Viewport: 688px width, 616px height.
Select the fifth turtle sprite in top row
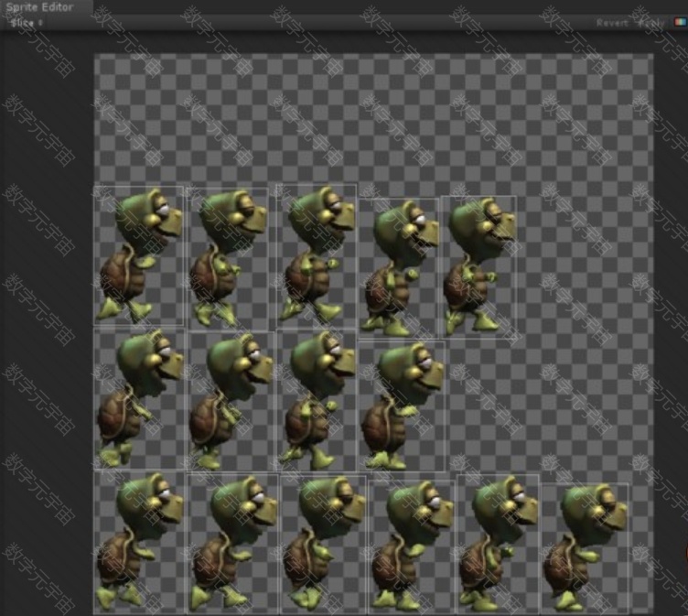(478, 265)
